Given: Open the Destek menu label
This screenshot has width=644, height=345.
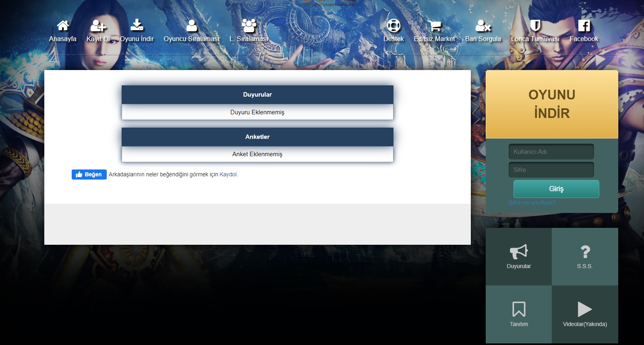Looking at the screenshot, I should tap(393, 39).
